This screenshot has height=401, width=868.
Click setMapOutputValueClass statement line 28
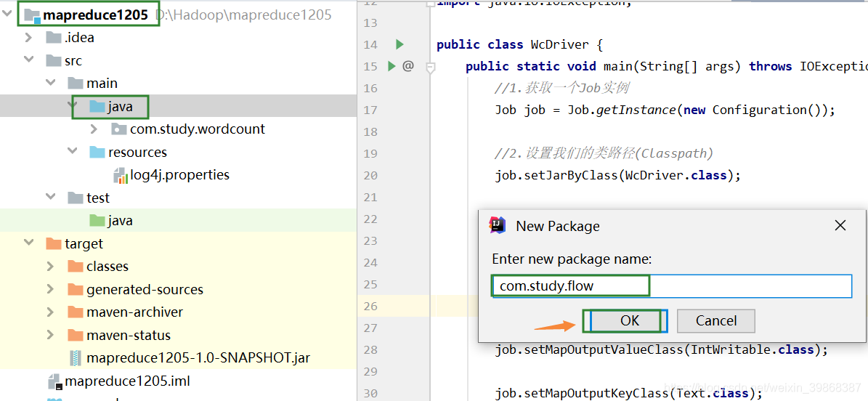pos(662,349)
